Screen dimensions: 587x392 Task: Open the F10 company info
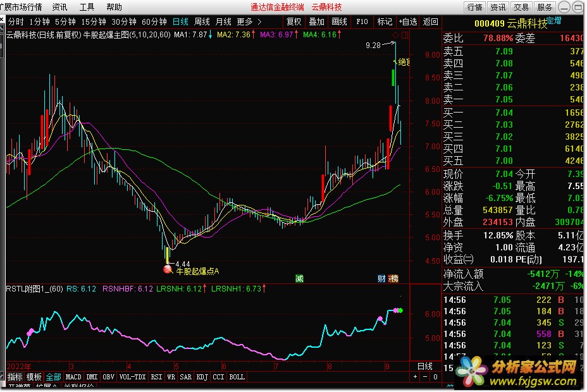tap(362, 21)
